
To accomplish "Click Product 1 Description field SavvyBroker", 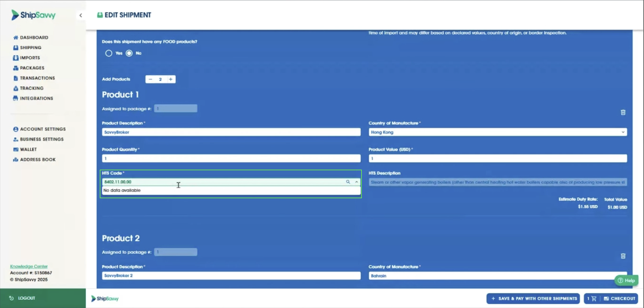I will pyautogui.click(x=231, y=132).
